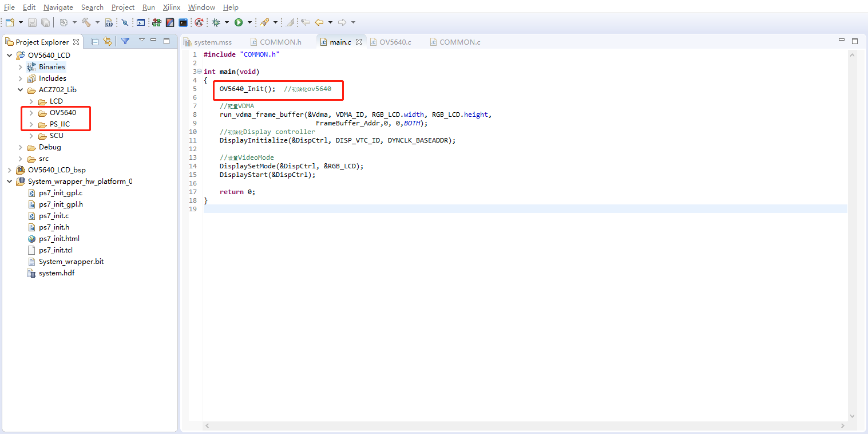Image resolution: width=868 pixels, height=434 pixels.
Task: Click the Save All icon
Action: (x=45, y=22)
